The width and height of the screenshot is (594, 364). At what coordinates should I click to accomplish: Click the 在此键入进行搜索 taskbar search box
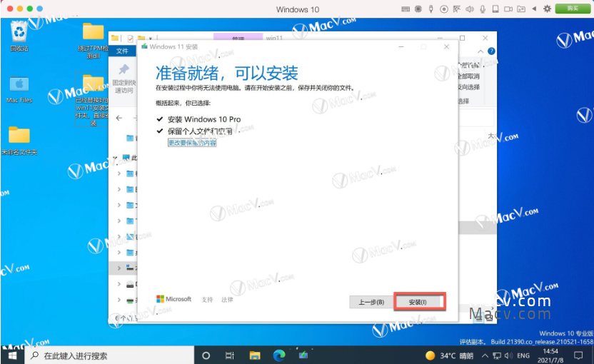point(109,355)
